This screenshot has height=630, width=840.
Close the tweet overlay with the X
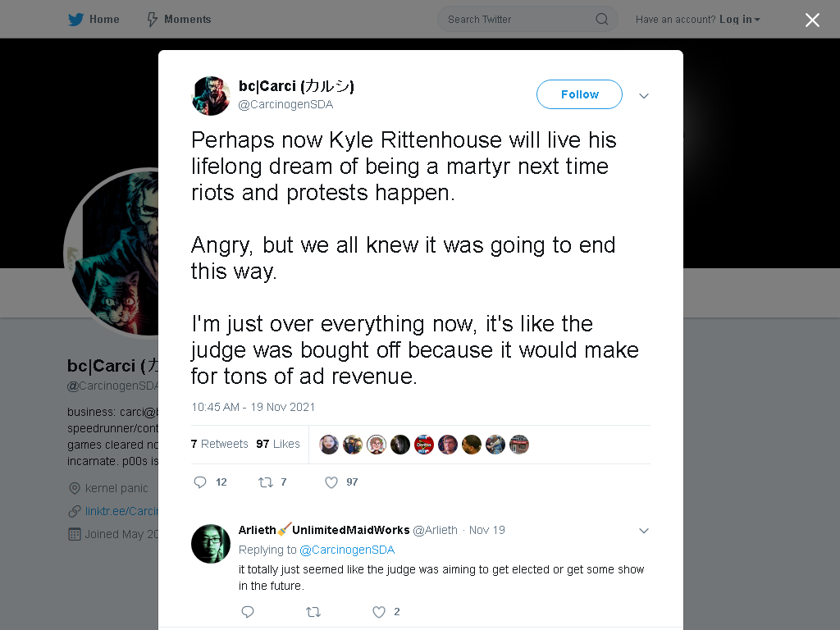coord(812,20)
